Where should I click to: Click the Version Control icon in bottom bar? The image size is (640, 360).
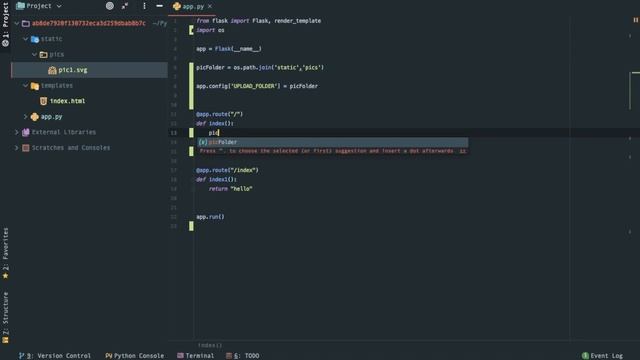[x=22, y=356]
